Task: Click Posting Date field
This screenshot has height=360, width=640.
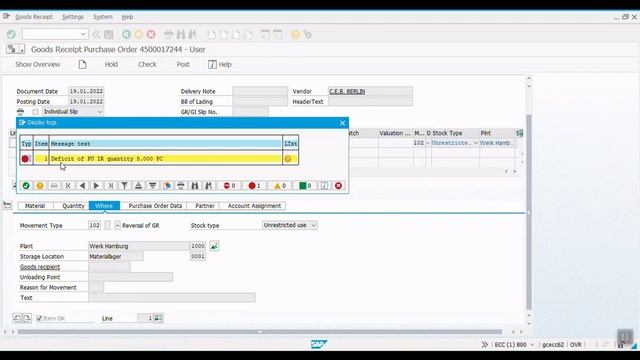Action: click(86, 101)
